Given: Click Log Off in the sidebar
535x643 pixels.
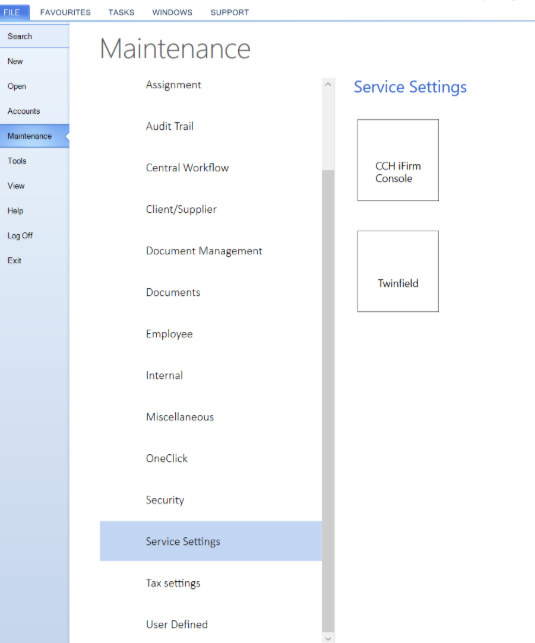Looking at the screenshot, I should tap(34, 235).
